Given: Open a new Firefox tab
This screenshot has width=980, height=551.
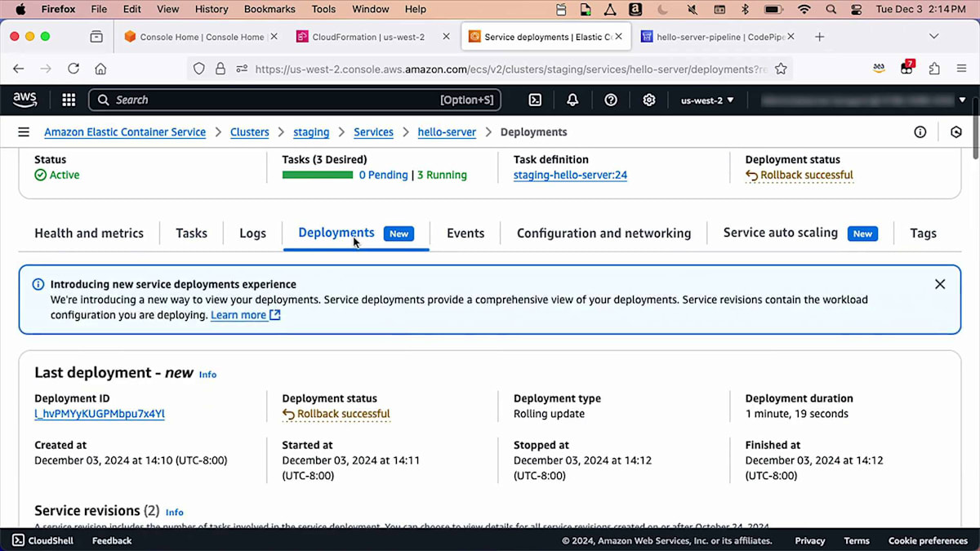Looking at the screenshot, I should coord(820,37).
